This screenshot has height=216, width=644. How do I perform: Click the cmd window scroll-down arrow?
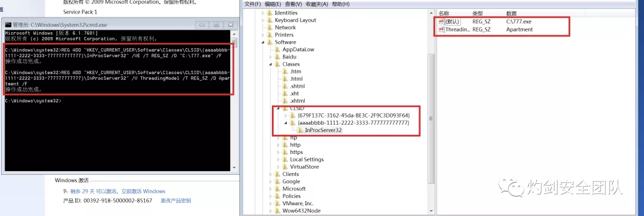tap(234, 168)
